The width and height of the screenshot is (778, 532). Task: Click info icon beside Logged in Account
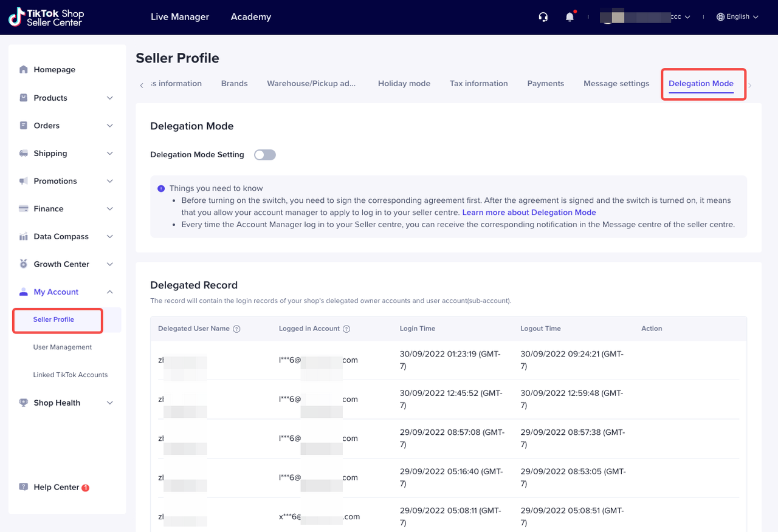[x=346, y=329]
